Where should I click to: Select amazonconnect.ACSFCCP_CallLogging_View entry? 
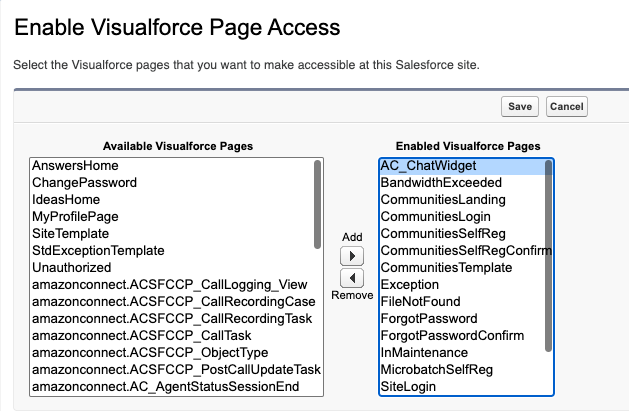pos(172,285)
